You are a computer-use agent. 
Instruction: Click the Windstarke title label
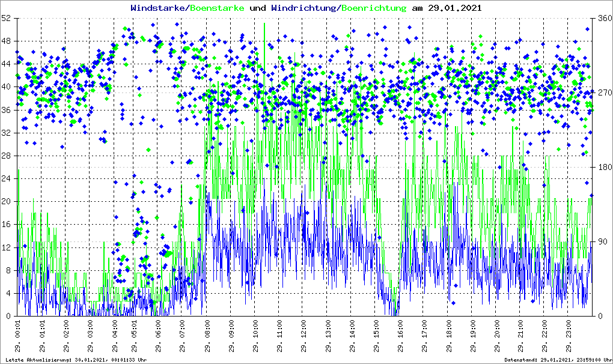156,8
